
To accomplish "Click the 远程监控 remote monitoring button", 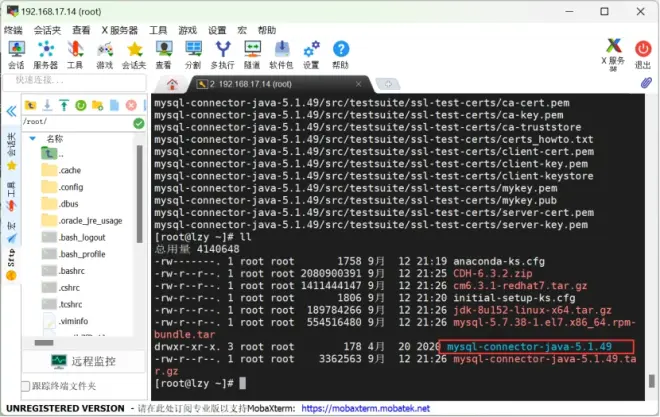I will coord(84,361).
